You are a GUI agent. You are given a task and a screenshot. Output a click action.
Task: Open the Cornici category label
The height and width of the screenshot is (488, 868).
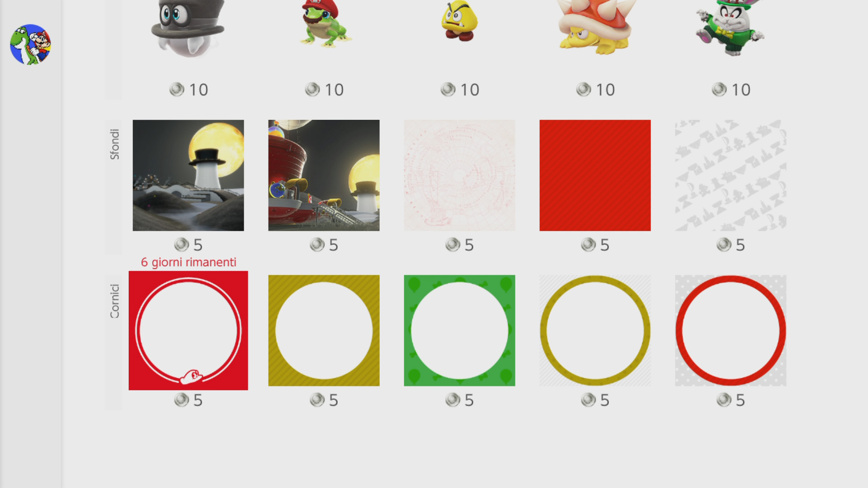coord(114,301)
